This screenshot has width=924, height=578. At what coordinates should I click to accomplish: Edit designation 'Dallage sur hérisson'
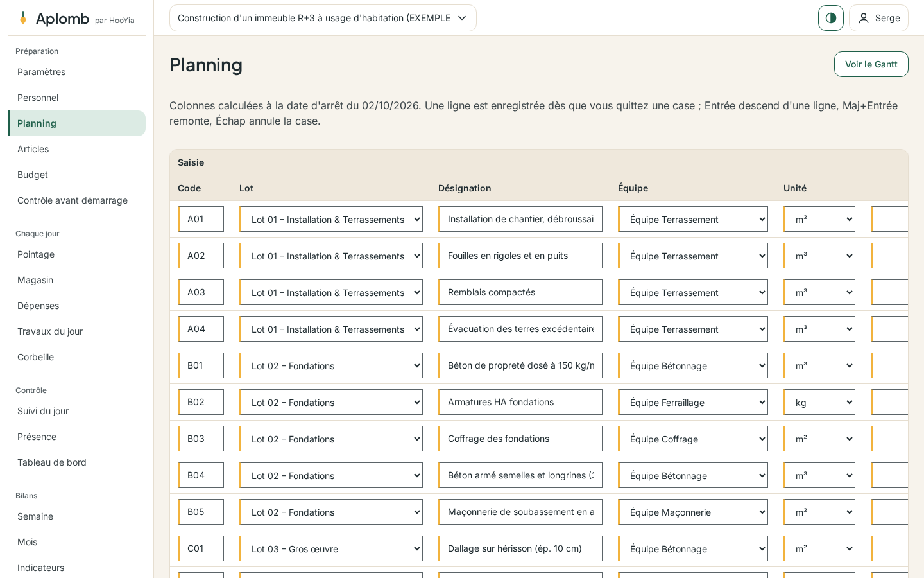520,548
